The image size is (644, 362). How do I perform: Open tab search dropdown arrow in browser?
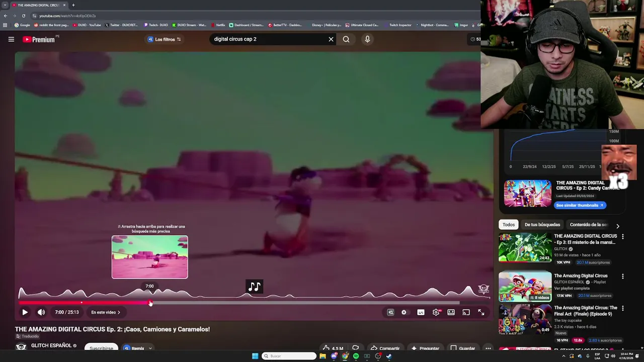point(5,5)
